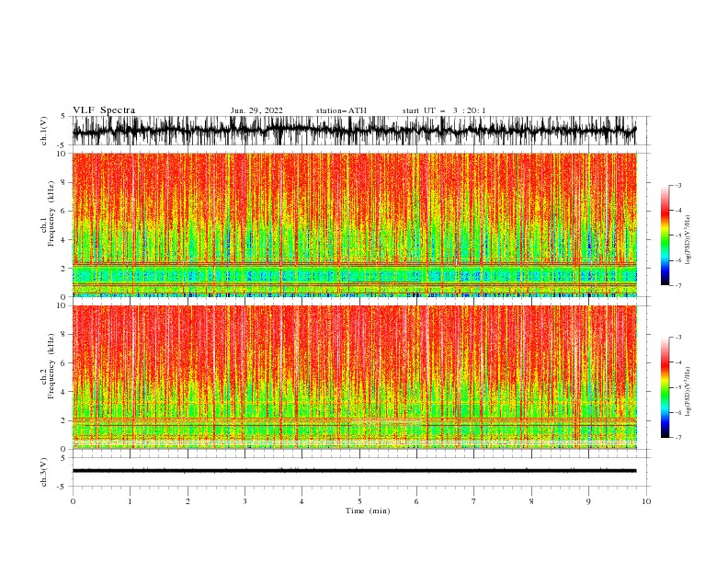Image resolution: width=728 pixels, height=563 pixels.
Task: Click the "station=ATH" header label
Action: pos(341,110)
